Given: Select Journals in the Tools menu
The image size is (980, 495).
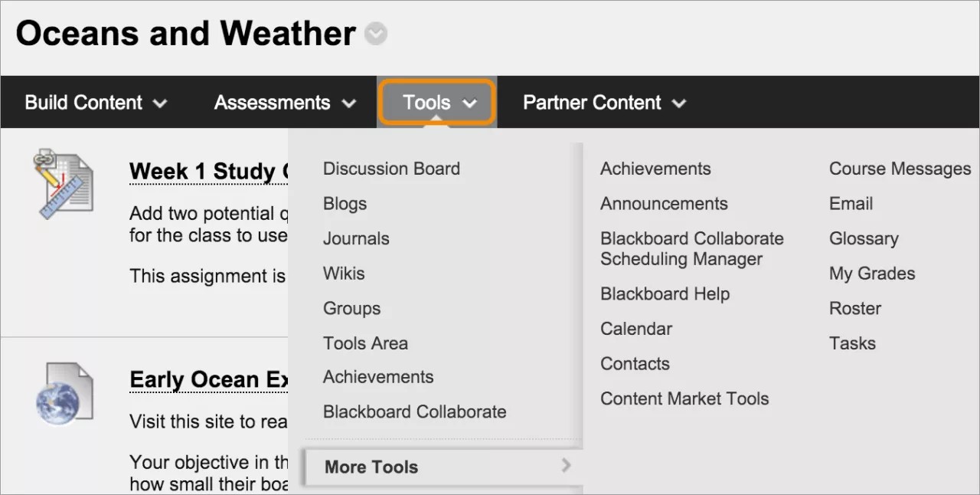Looking at the screenshot, I should coord(355,238).
